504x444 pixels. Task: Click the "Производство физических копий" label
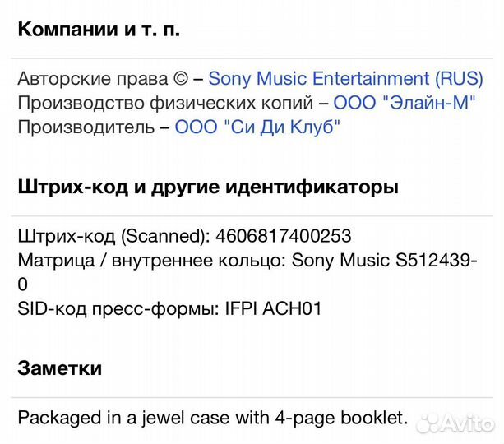[x=166, y=103]
